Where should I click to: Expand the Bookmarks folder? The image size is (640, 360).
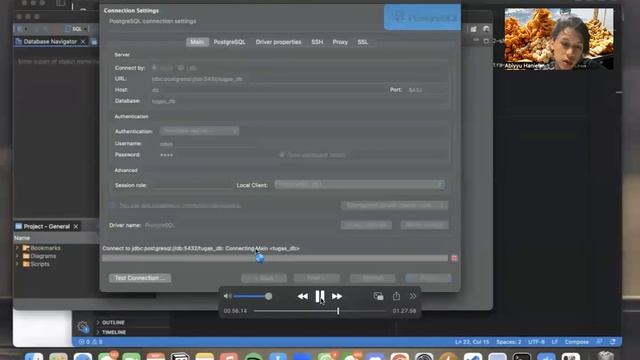(x=17, y=248)
